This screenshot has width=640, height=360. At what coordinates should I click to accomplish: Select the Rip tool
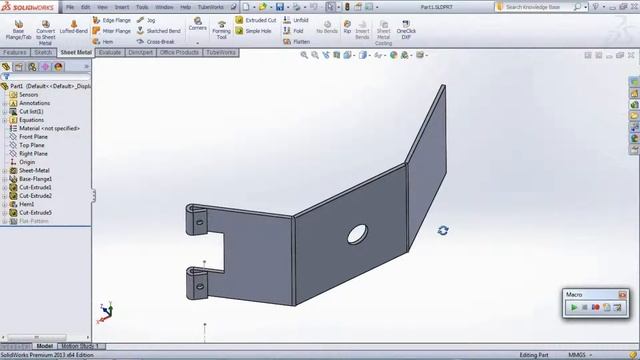tap(347, 27)
